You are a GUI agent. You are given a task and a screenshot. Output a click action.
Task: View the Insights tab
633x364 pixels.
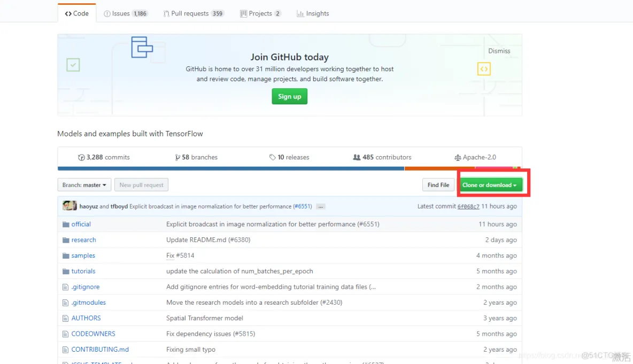313,13
